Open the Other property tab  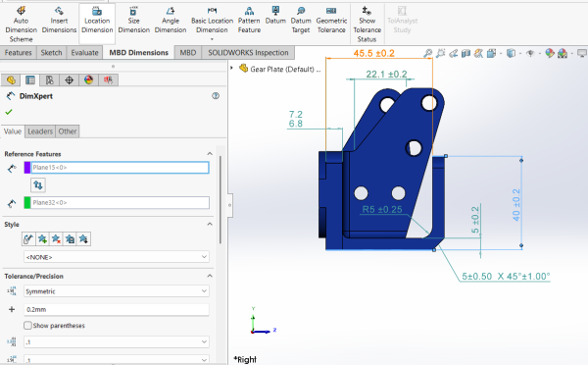68,131
